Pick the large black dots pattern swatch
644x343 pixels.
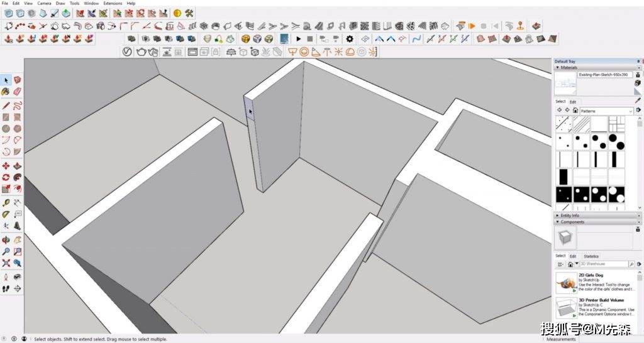pyautogui.click(x=616, y=141)
